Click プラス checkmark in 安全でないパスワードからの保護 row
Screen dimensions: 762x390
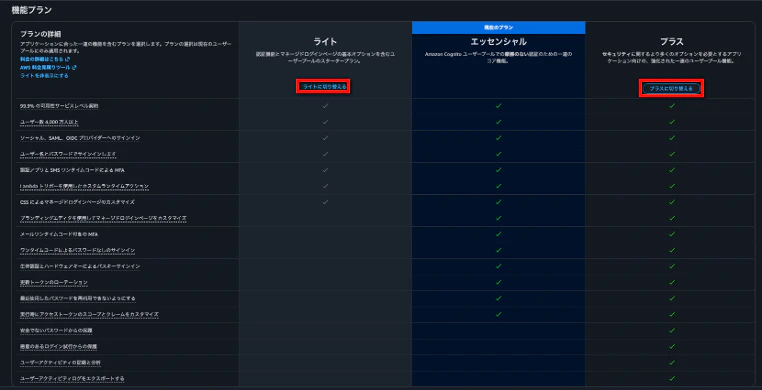point(672,330)
